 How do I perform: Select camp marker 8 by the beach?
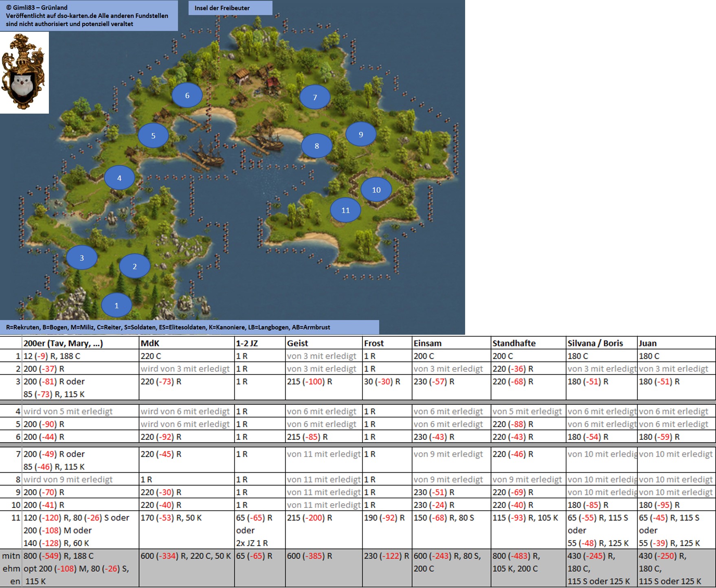point(317,146)
